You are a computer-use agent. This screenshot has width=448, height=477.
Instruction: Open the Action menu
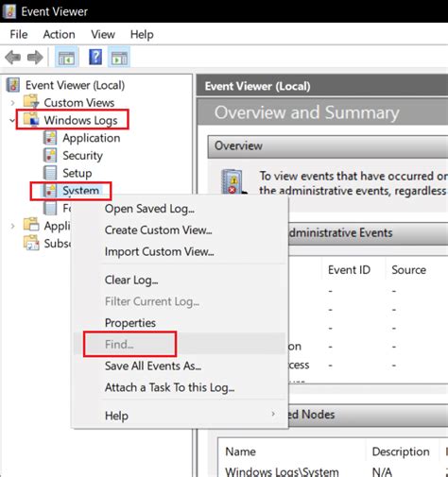click(x=59, y=34)
